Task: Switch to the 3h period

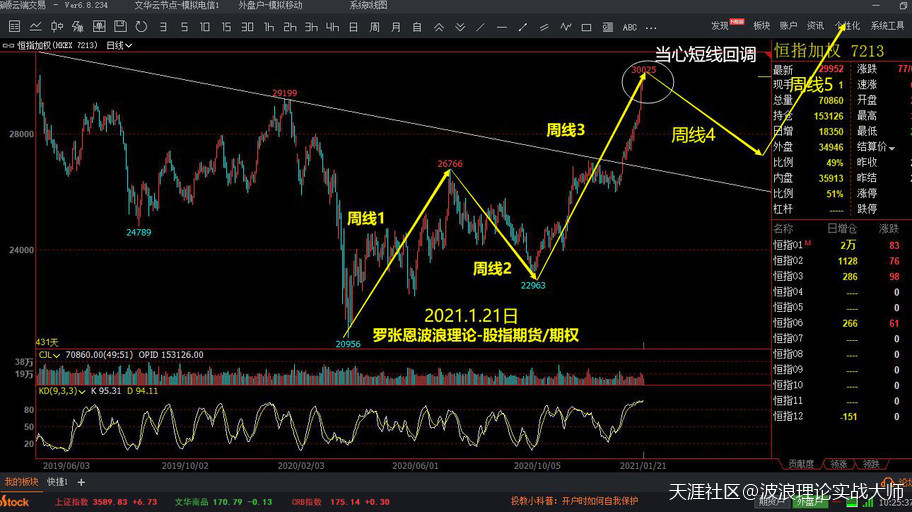Action: pyautogui.click(x=311, y=27)
